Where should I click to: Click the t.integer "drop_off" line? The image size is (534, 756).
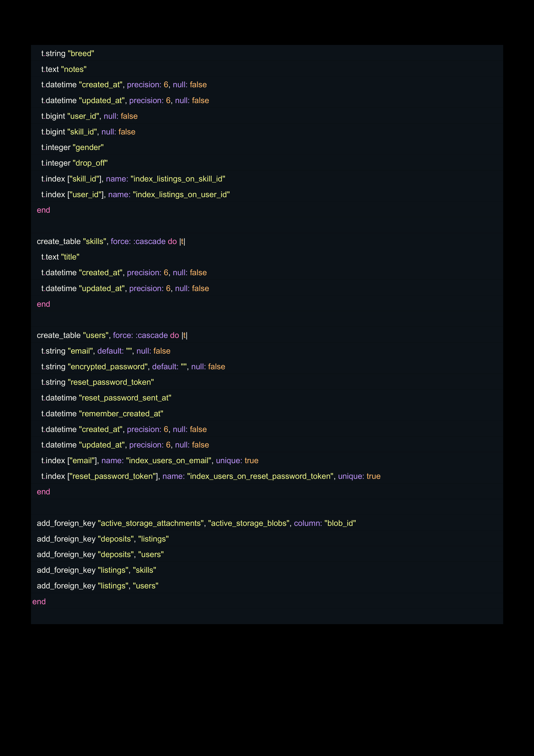pyautogui.click(x=74, y=163)
